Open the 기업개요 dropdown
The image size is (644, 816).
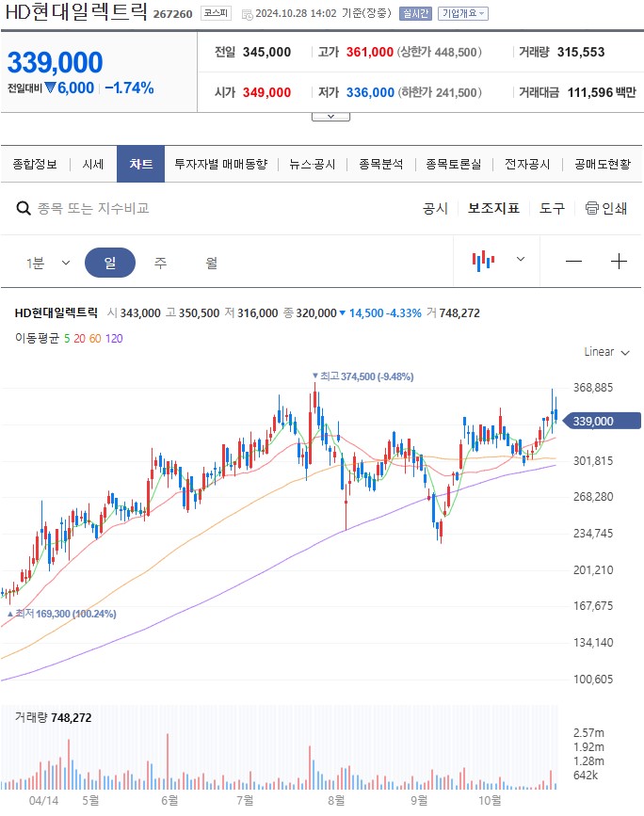click(463, 13)
